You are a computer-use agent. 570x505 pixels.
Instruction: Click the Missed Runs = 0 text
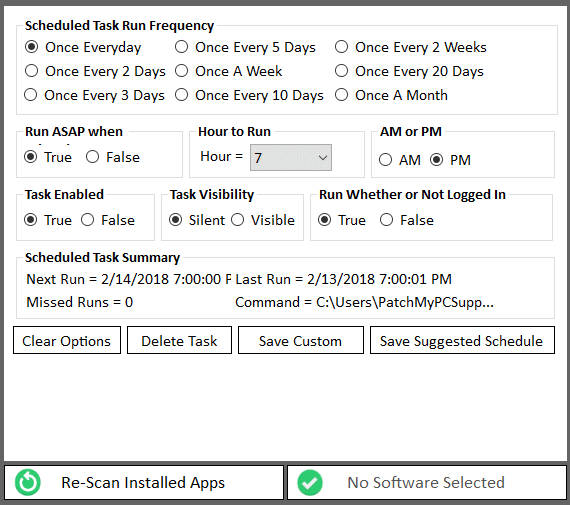(80, 302)
